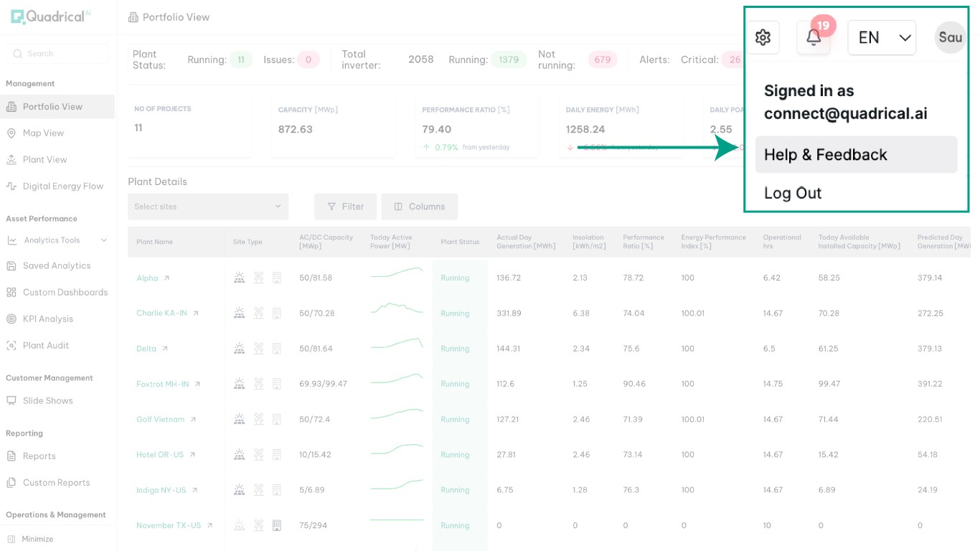Click the Sau user avatar

951,37
